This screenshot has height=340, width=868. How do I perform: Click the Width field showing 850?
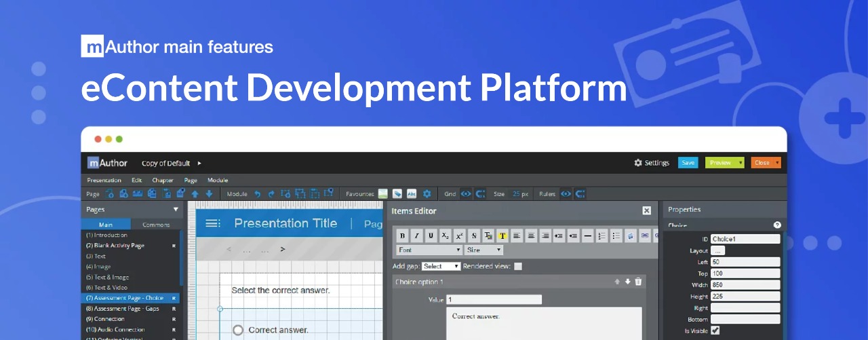[745, 285]
